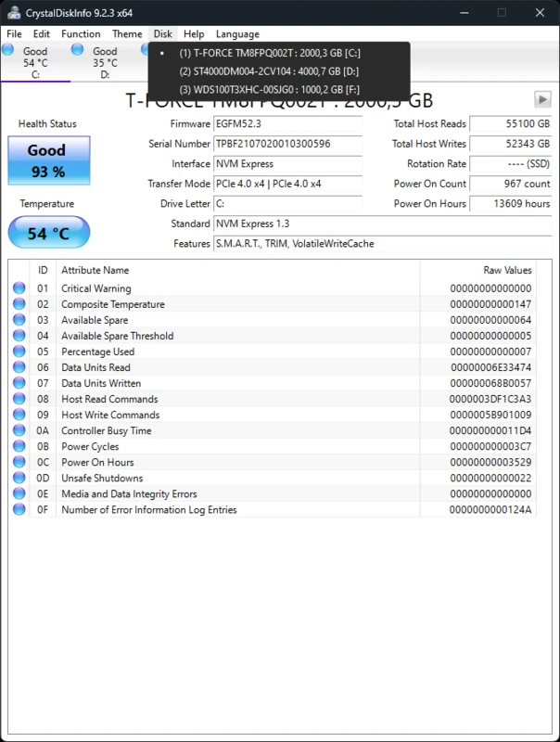560x742 pixels.
Task: Click the status orb for Composite Temperature
Action: pos(19,303)
